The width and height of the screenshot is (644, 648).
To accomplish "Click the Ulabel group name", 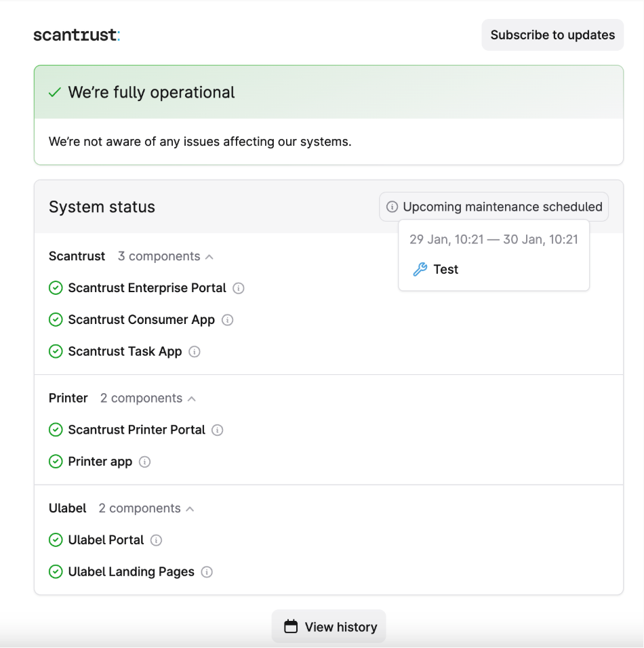I will [67, 508].
